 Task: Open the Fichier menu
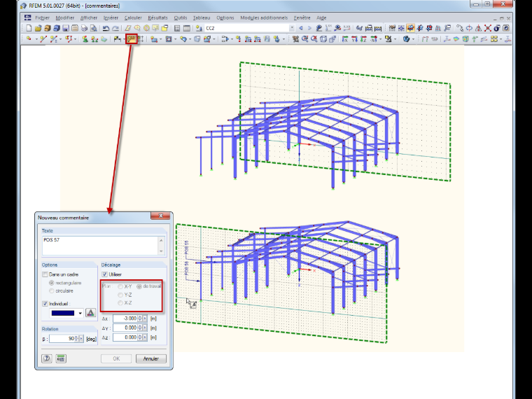click(43, 17)
